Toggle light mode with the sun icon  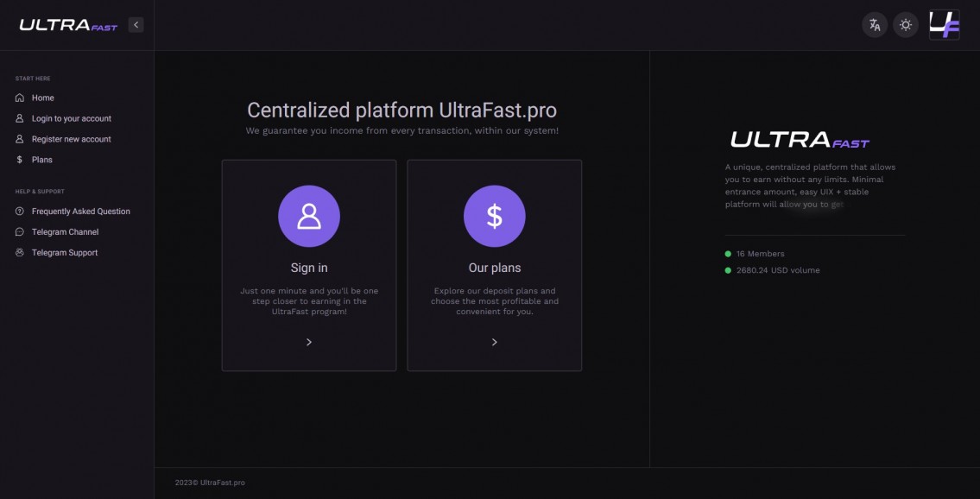[x=906, y=25]
